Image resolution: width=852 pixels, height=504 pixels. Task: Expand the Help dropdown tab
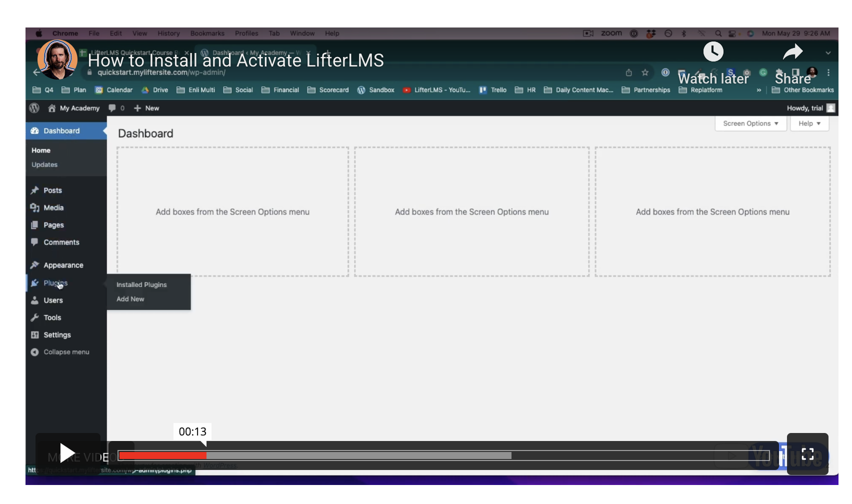[x=809, y=123]
